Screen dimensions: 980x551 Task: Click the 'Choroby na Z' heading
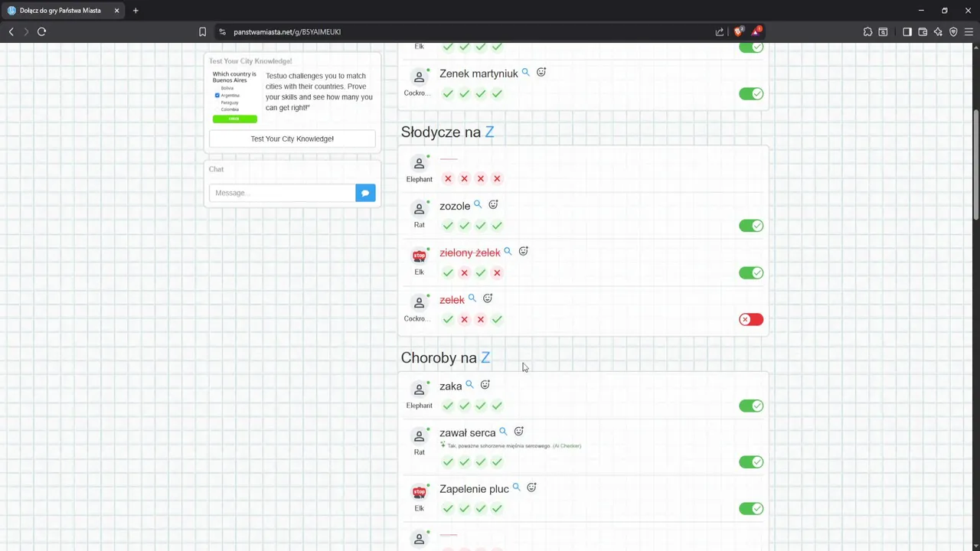pos(446,357)
